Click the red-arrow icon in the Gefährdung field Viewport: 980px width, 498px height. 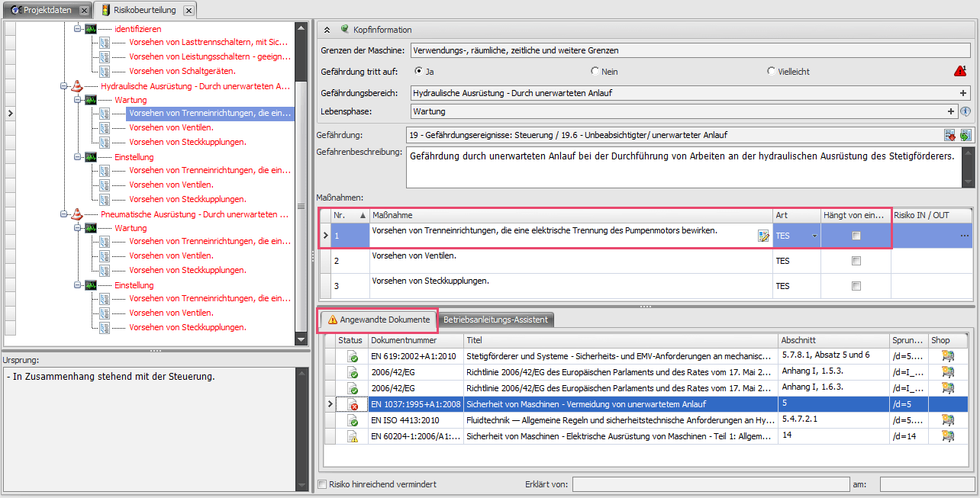(x=950, y=135)
